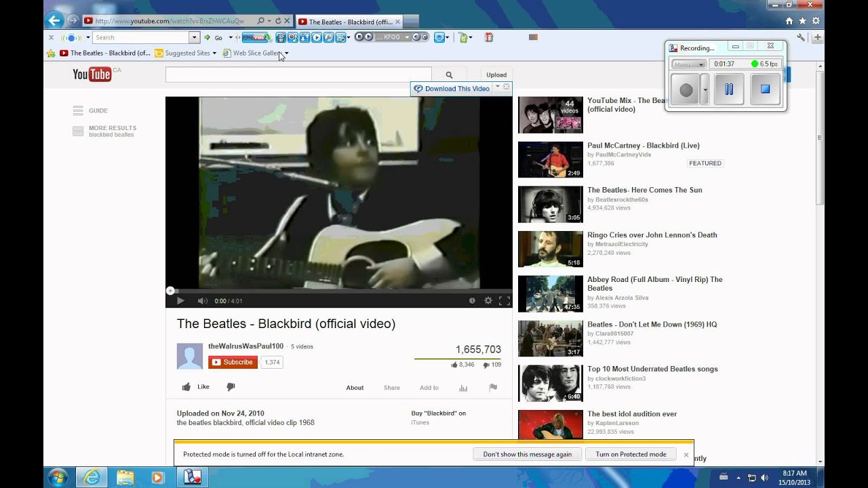The height and width of the screenshot is (488, 868).
Task: Click Turn on Protected mode
Action: pyautogui.click(x=631, y=454)
